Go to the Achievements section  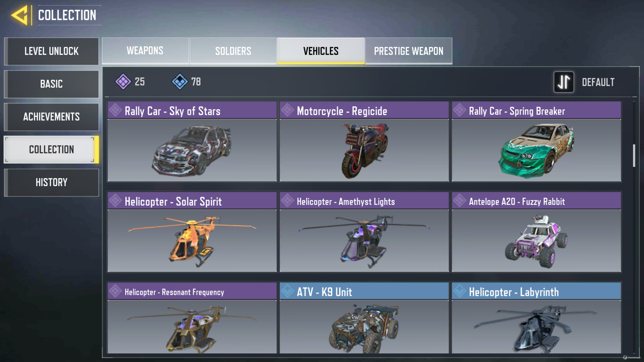click(52, 117)
